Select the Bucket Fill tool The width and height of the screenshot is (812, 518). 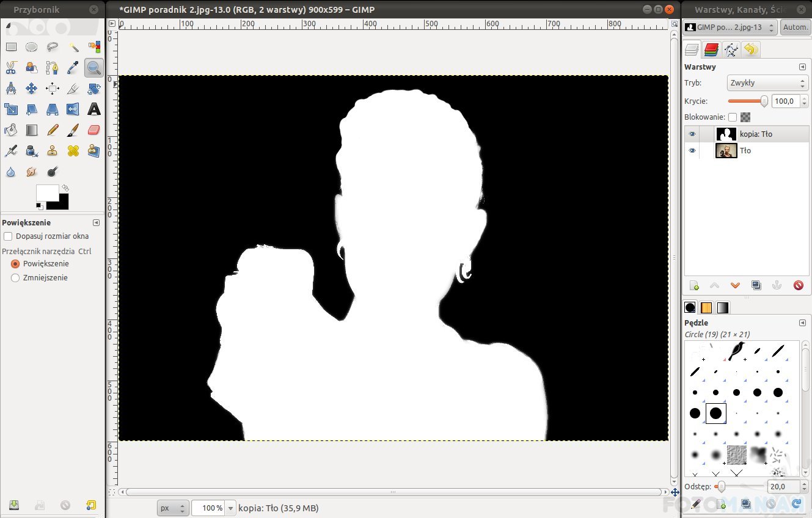(x=10, y=130)
